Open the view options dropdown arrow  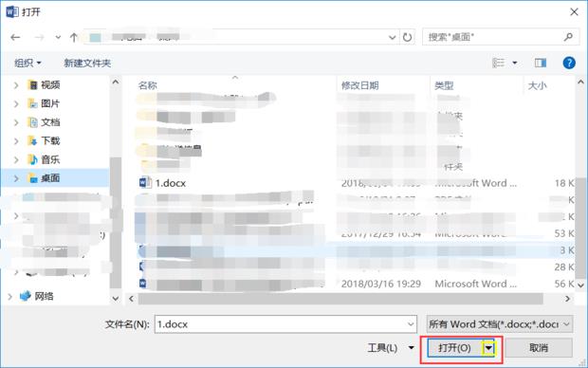pos(515,63)
